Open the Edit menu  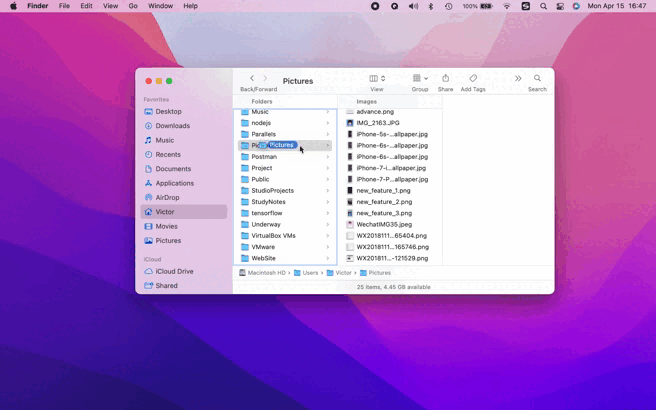coord(86,6)
